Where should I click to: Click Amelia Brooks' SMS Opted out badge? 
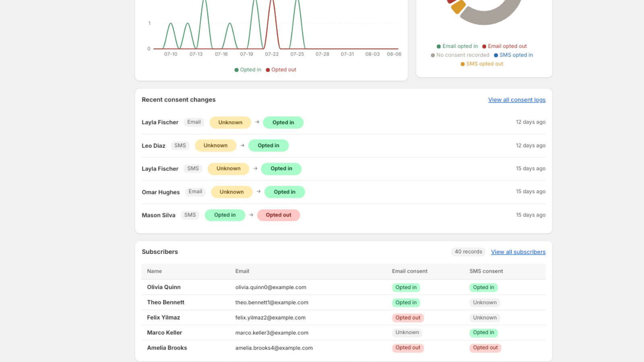[485, 348]
